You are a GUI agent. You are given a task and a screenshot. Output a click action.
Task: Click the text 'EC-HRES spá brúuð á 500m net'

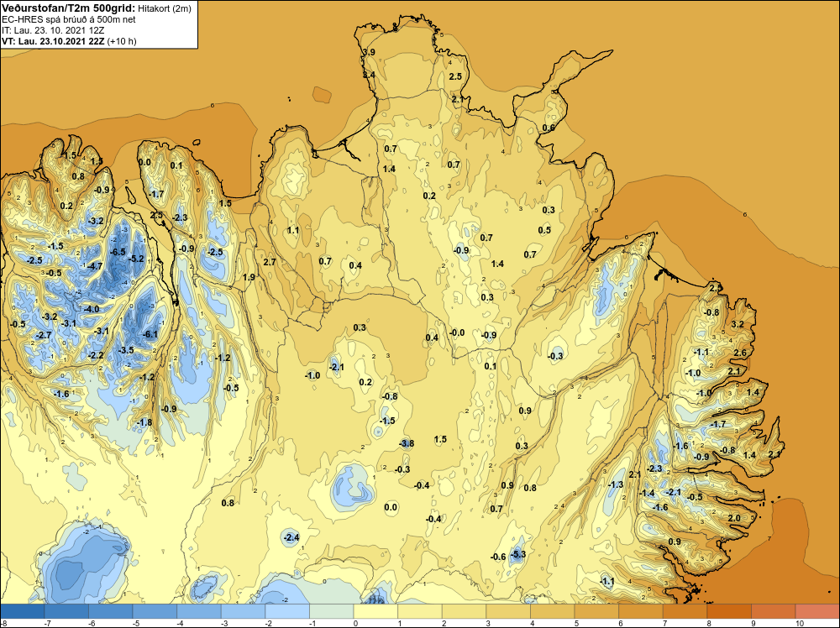[x=69, y=19]
